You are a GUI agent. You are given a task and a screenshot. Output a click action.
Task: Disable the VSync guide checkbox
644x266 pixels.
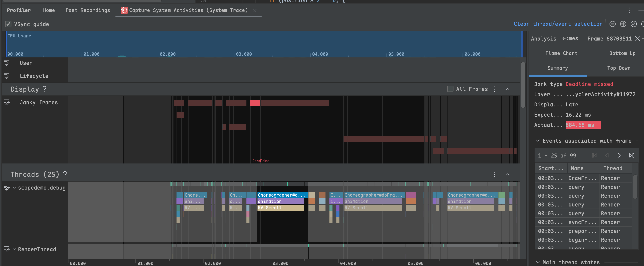pos(8,24)
